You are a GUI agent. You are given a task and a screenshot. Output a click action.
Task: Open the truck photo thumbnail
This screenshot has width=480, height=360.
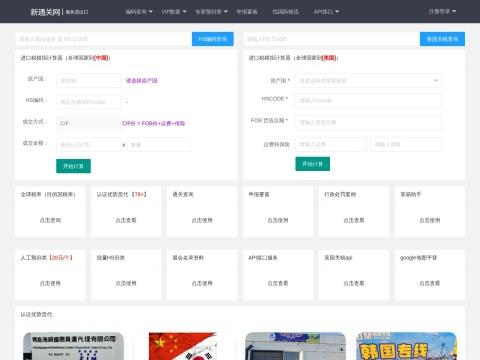295,346
